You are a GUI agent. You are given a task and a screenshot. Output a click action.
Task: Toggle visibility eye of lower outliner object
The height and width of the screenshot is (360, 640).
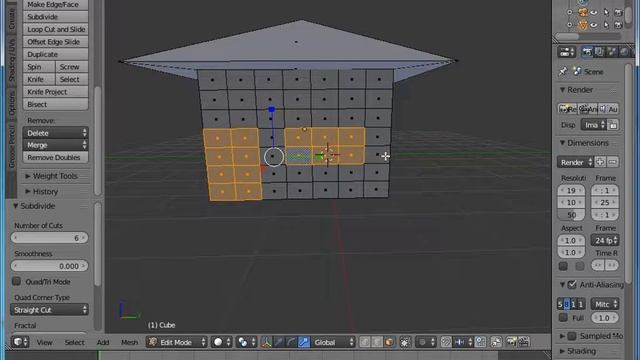coord(594,25)
